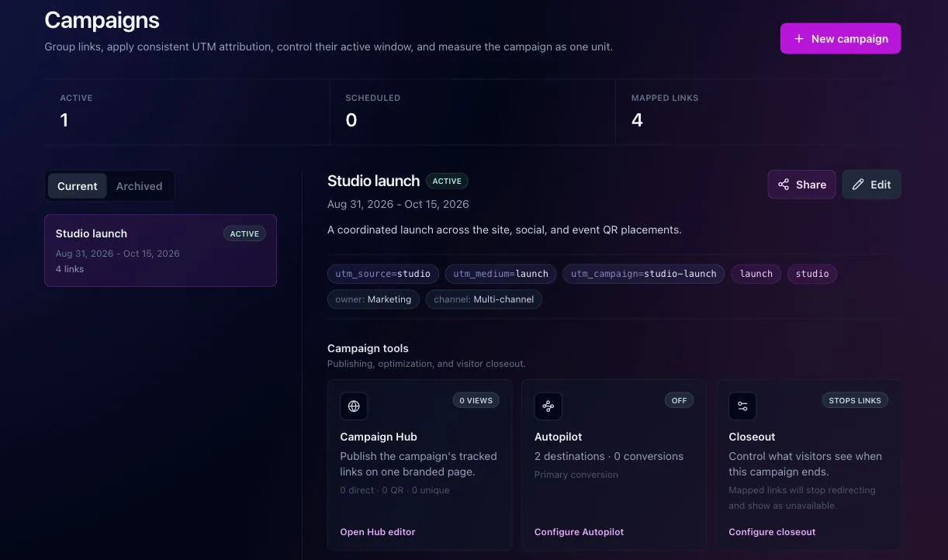Click the Autopilot card title
The image size is (948, 560).
pyautogui.click(x=559, y=437)
